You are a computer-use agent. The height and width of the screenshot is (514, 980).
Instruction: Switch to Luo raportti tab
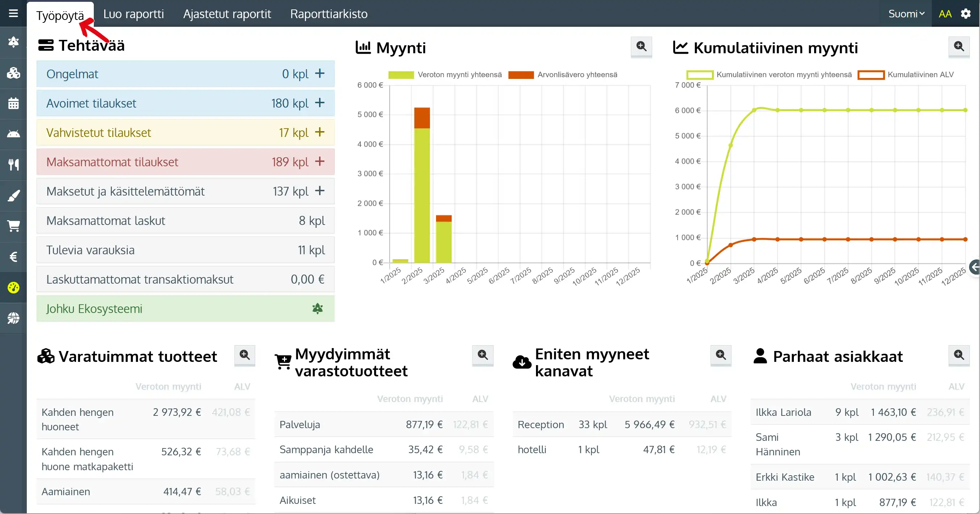pyautogui.click(x=134, y=14)
